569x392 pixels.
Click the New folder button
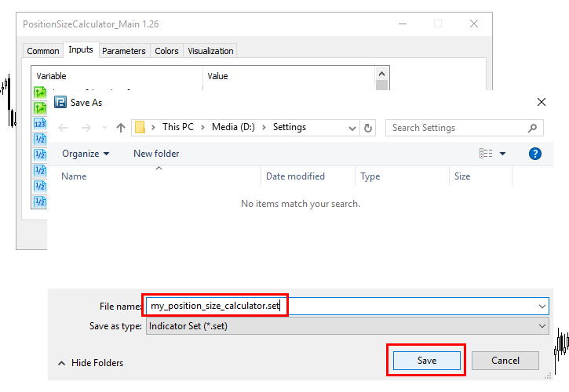tap(156, 154)
